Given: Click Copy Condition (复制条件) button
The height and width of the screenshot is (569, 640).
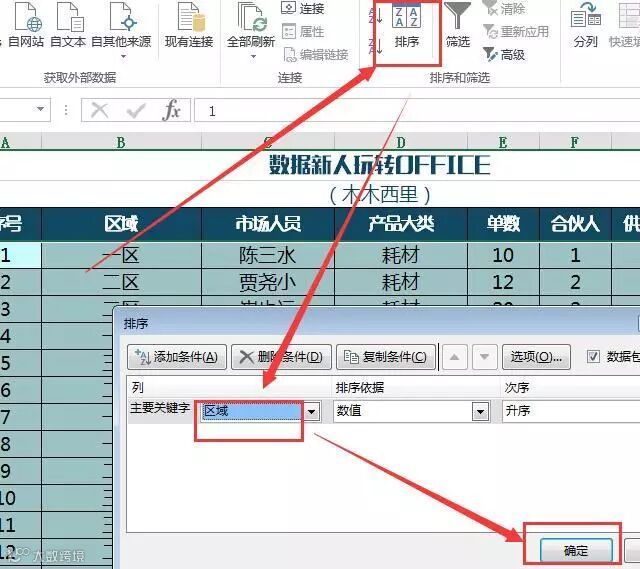Looking at the screenshot, I should (386, 357).
